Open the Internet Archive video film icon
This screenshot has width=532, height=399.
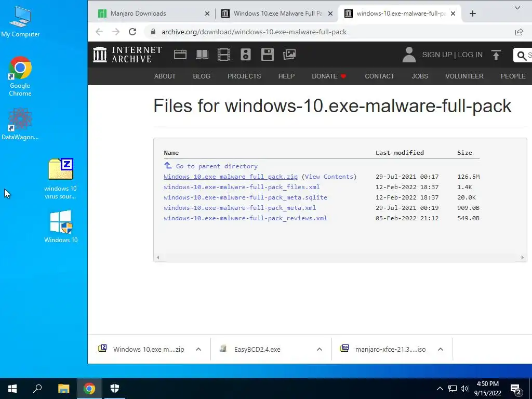[x=223, y=55]
